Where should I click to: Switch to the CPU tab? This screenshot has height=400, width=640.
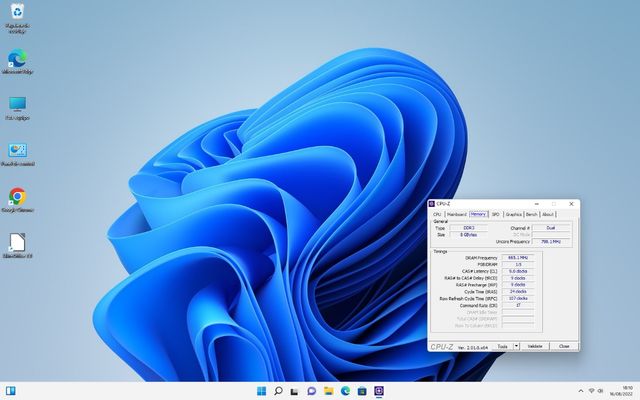[437, 214]
